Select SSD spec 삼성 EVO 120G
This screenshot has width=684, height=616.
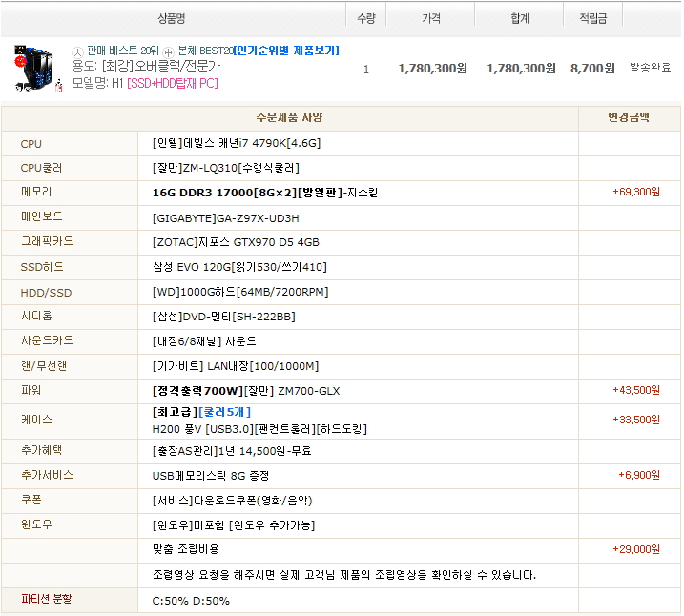(239, 267)
